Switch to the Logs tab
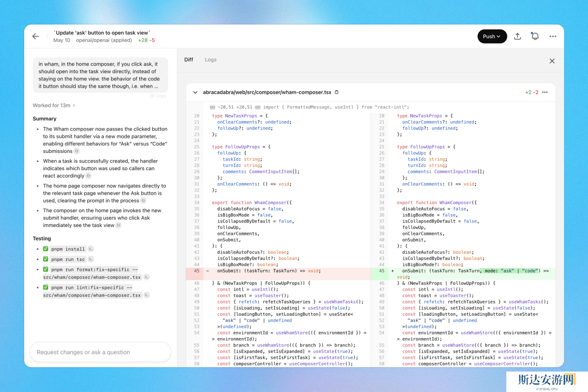The height and width of the screenshot is (392, 588). [211, 60]
